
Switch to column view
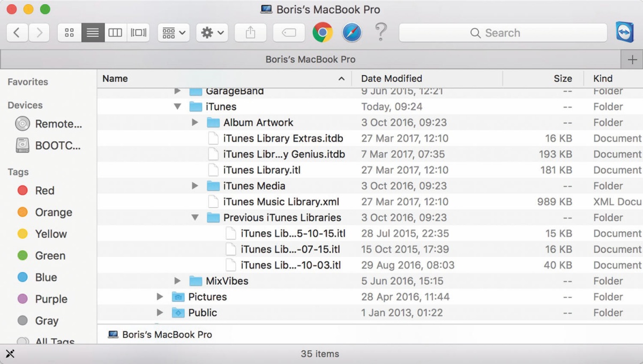coord(115,33)
